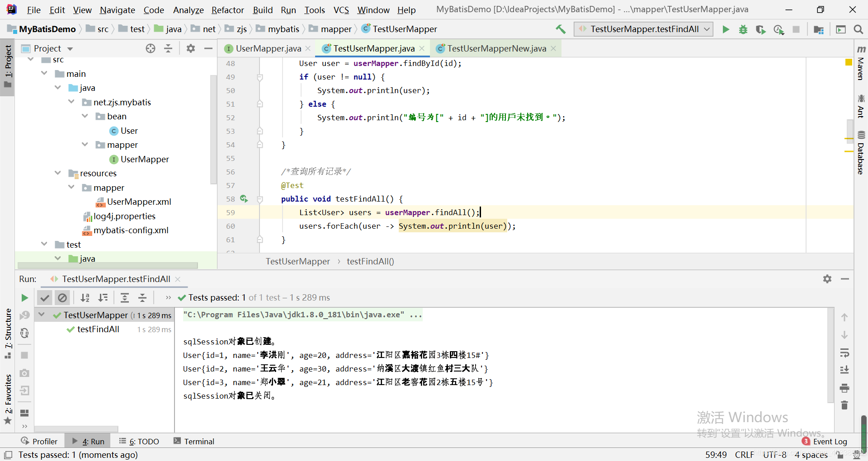Run with coverage icon in toolbar
This screenshot has width=868, height=461.
(x=761, y=29)
